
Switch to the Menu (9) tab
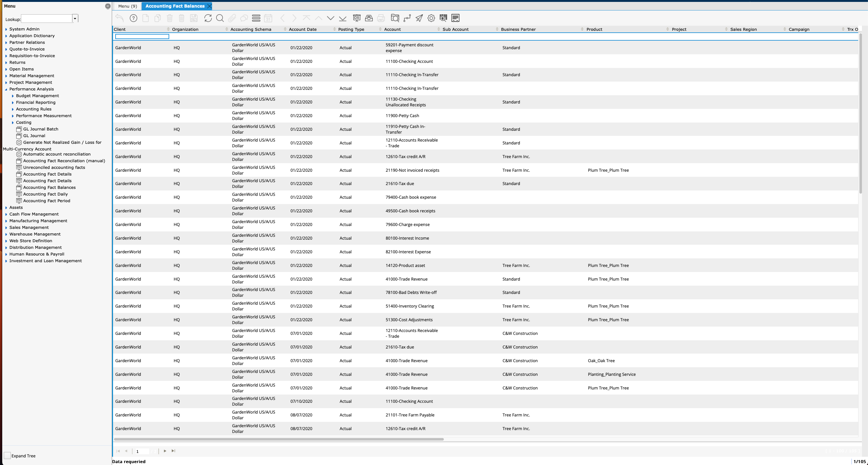tap(127, 6)
